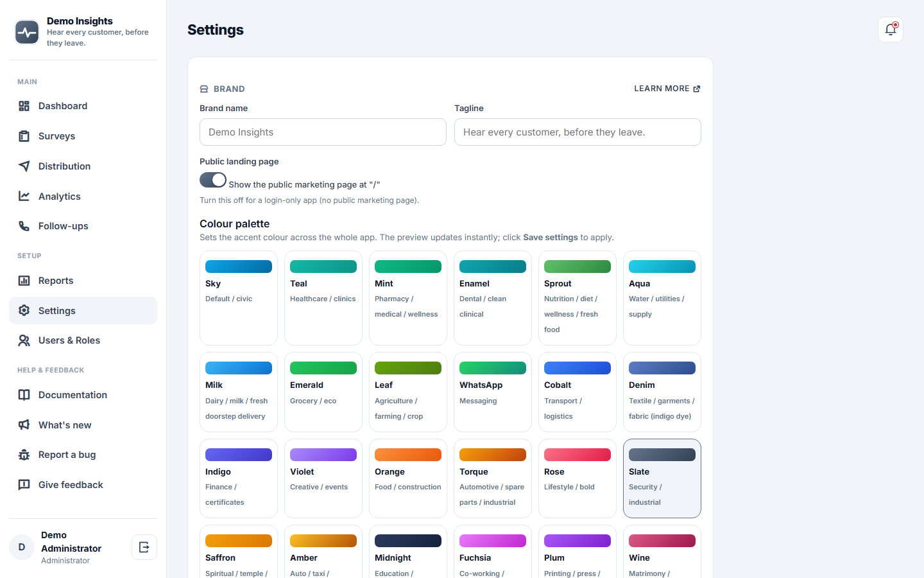Click the Brand name input field

[x=323, y=132]
